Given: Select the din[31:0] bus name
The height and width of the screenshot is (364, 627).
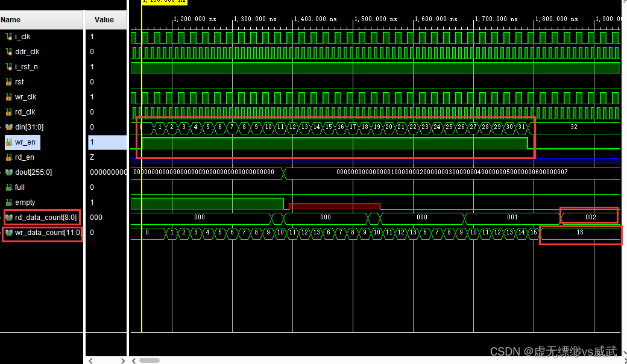Looking at the screenshot, I should tap(29, 127).
